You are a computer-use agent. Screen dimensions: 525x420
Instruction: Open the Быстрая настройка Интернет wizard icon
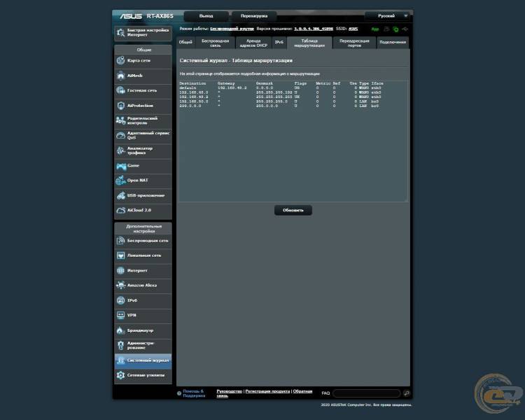tap(120, 33)
